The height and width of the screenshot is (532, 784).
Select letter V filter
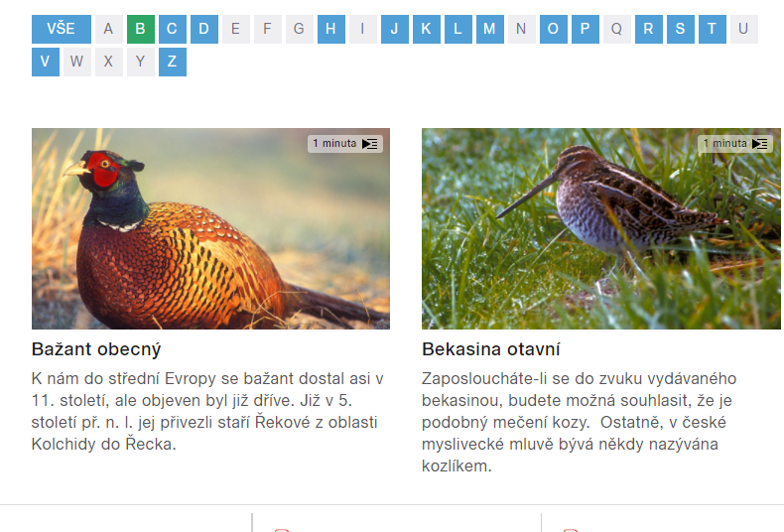click(46, 62)
